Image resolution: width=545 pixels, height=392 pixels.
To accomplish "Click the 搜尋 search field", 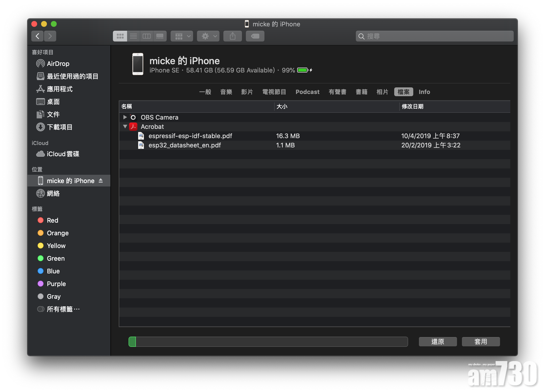I will 435,36.
